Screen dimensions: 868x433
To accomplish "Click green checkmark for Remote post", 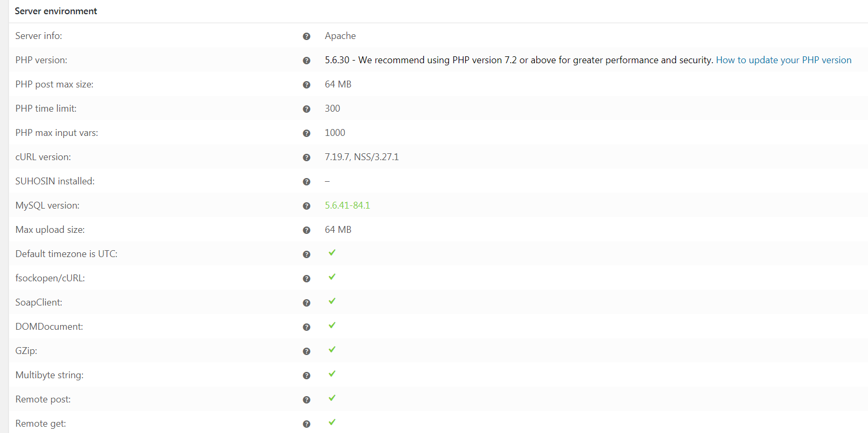I will click(x=332, y=398).
